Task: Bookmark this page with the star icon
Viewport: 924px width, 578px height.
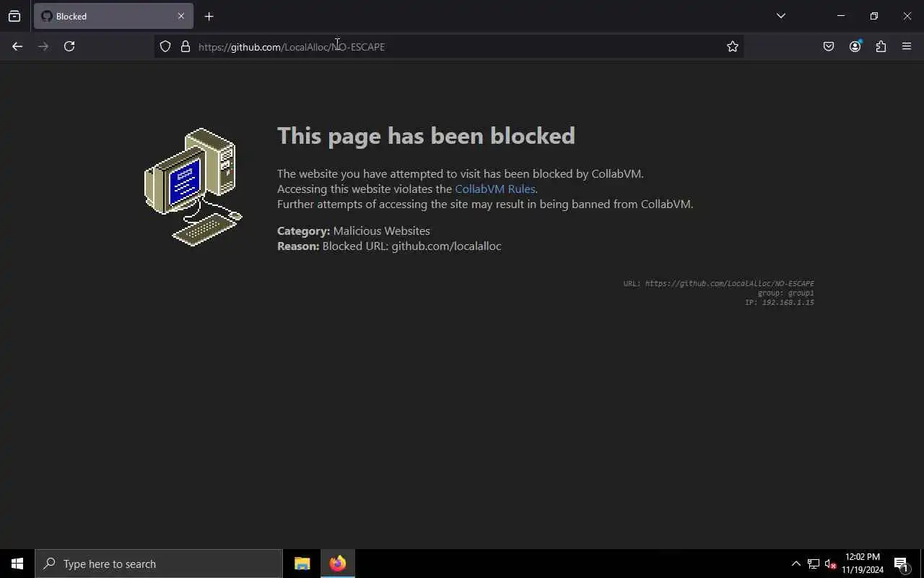Action: [733, 46]
